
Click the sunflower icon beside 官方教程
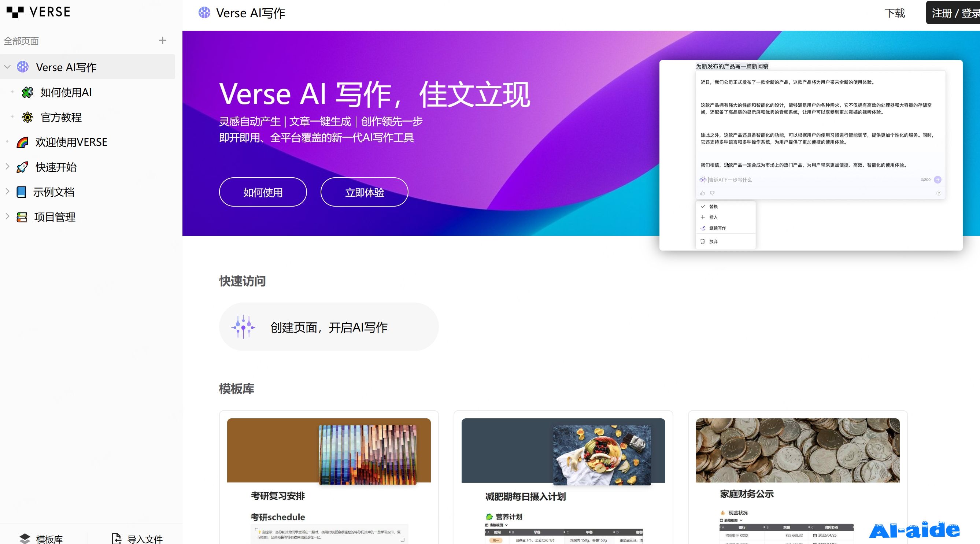pos(27,117)
